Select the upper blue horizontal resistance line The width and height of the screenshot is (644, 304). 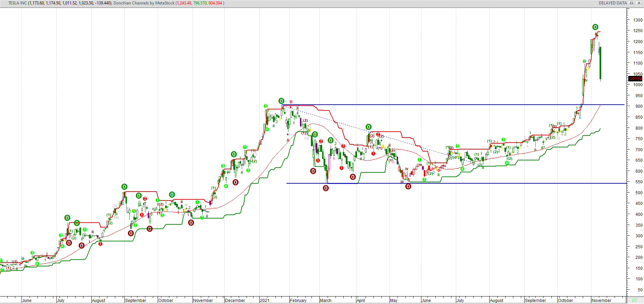click(x=445, y=105)
